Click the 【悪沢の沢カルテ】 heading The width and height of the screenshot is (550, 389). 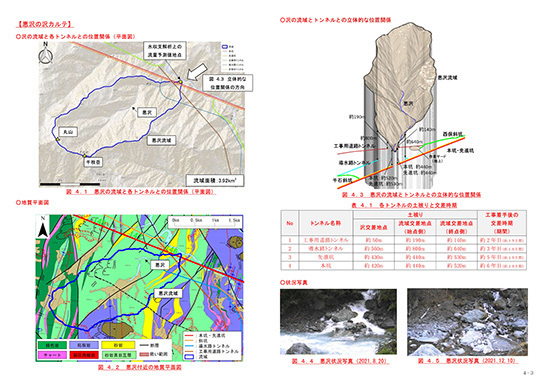[x=45, y=25]
